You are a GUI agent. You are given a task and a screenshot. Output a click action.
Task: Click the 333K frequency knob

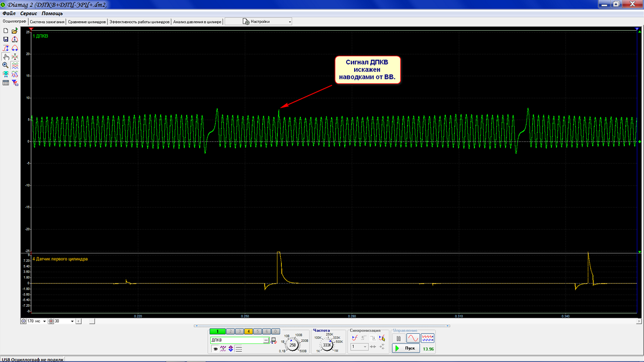pyautogui.click(x=327, y=345)
